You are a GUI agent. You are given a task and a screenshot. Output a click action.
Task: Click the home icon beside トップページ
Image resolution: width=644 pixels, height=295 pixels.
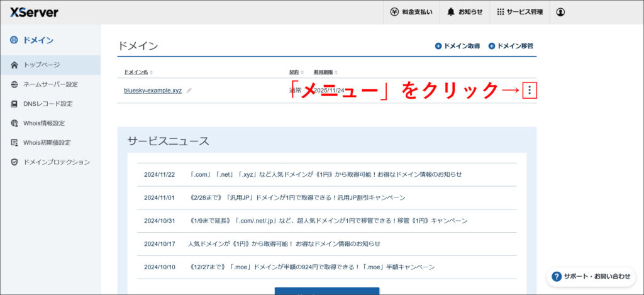(14, 65)
